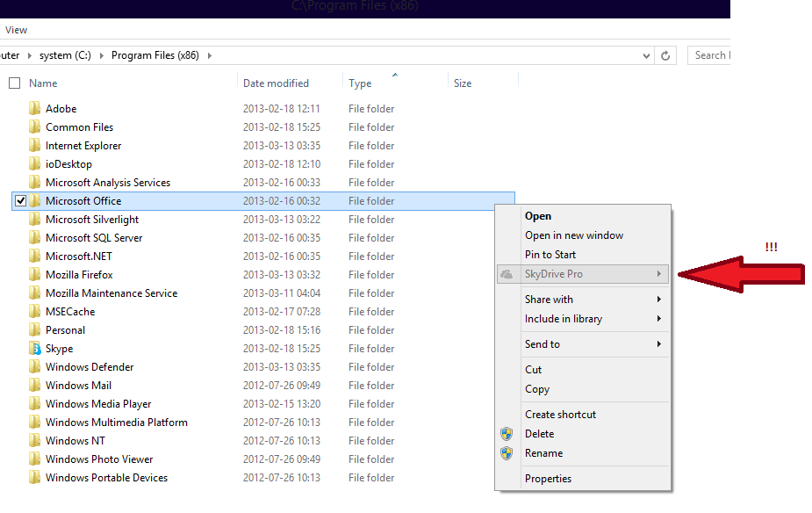Expand the Include in library submenu arrow
The width and height of the screenshot is (812, 513).
coord(658,319)
